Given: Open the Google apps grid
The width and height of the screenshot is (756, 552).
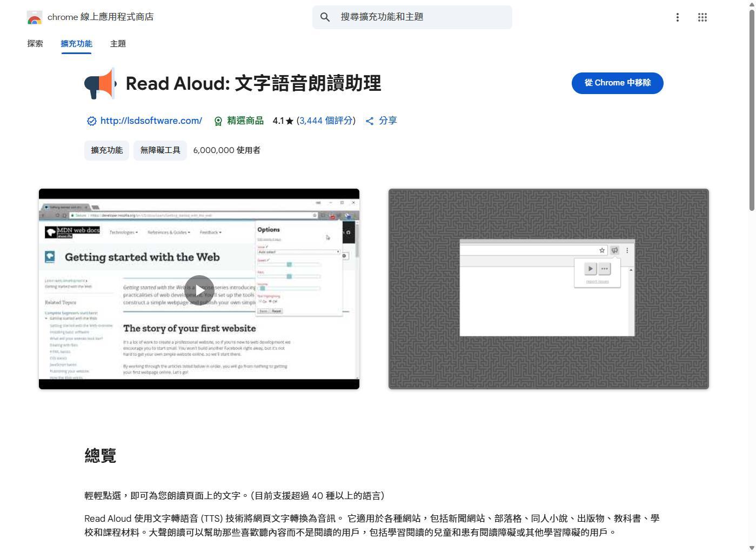Looking at the screenshot, I should coord(702,17).
